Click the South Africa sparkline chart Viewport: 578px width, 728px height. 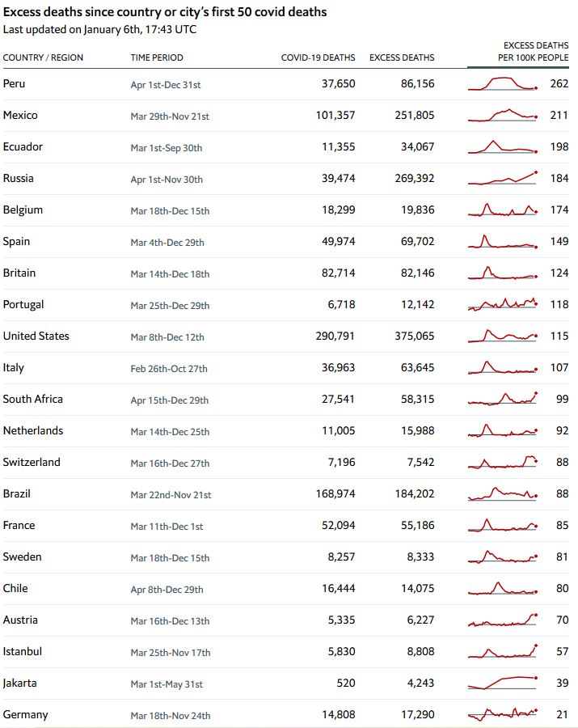(x=502, y=399)
